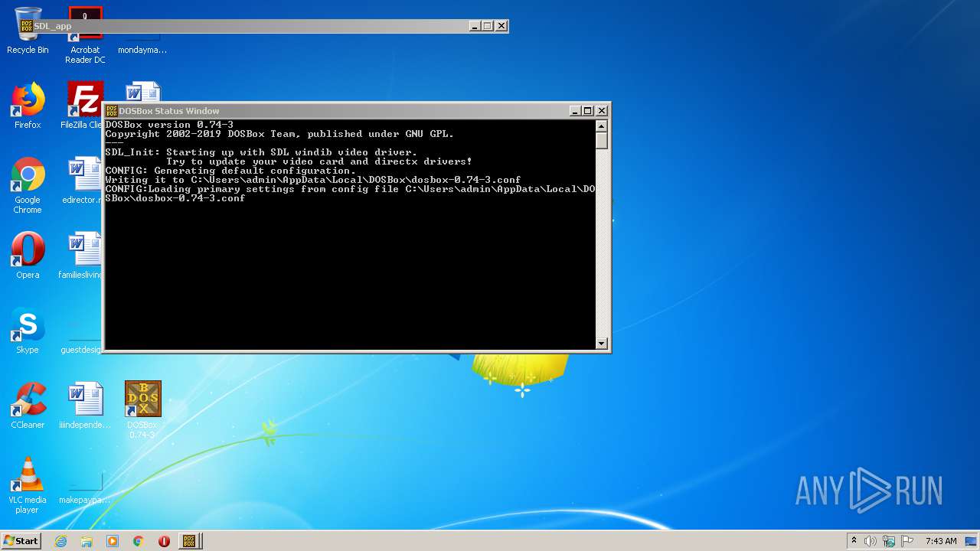The width and height of the screenshot is (980, 551).
Task: Maximize the SDL_app window
Action: tap(487, 26)
